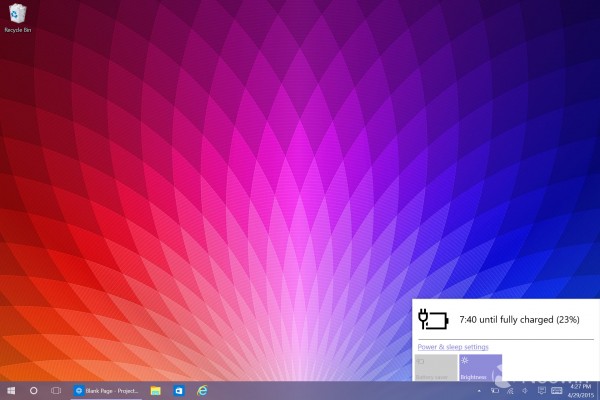Click the large battery charging icon in flyout

click(434, 321)
